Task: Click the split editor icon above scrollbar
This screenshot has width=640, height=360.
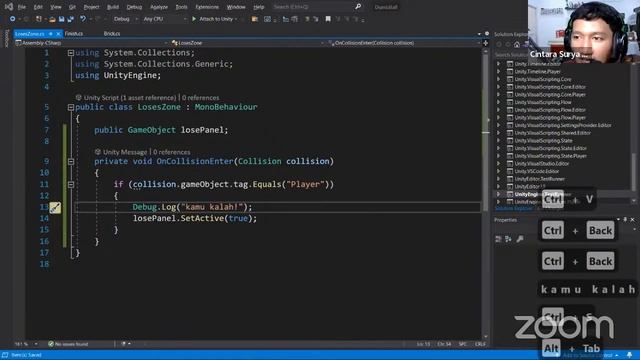Action: (x=486, y=43)
